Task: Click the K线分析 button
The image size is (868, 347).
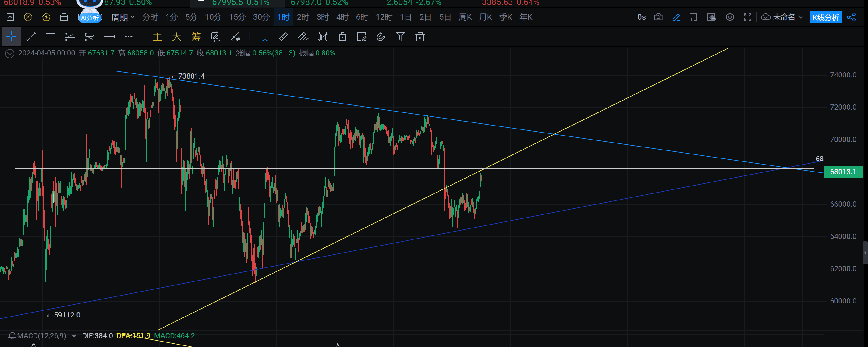Action: 826,17
